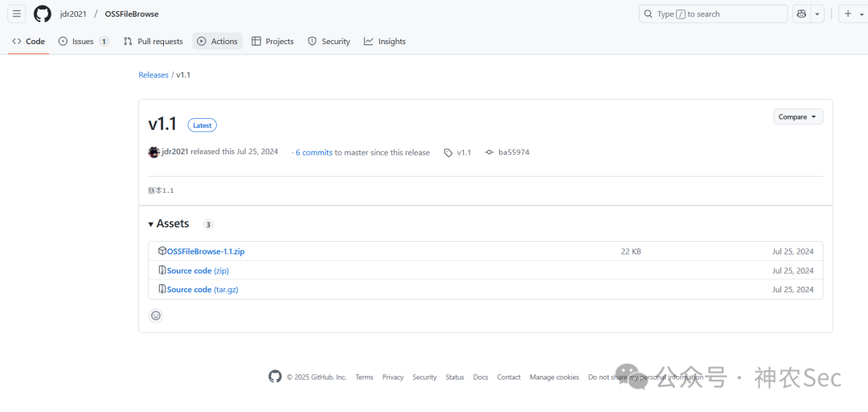
Task: Open the Contact footer link
Action: pos(509,377)
